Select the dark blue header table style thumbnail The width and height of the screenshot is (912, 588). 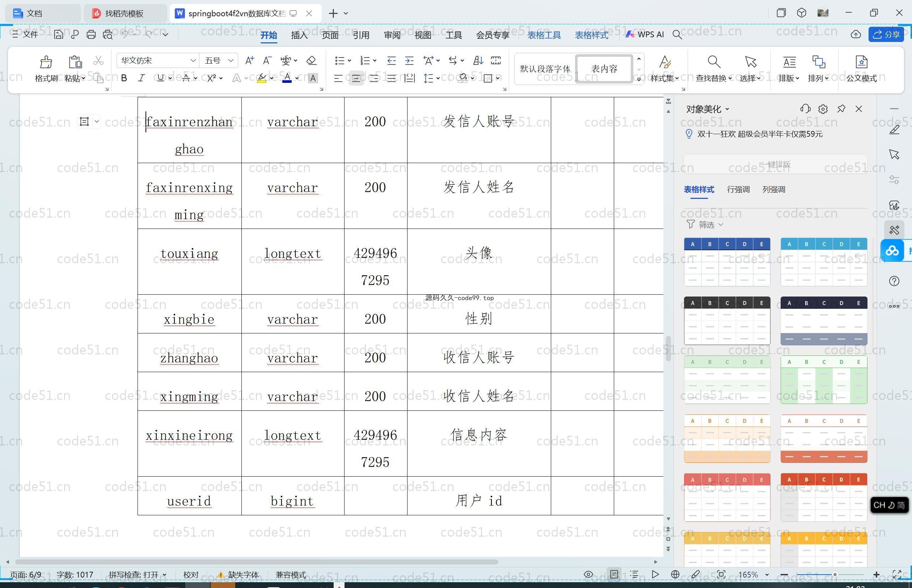pos(727,262)
